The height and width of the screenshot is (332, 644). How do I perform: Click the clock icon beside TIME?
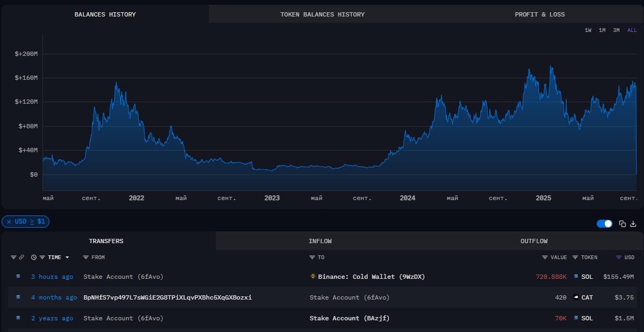34,258
